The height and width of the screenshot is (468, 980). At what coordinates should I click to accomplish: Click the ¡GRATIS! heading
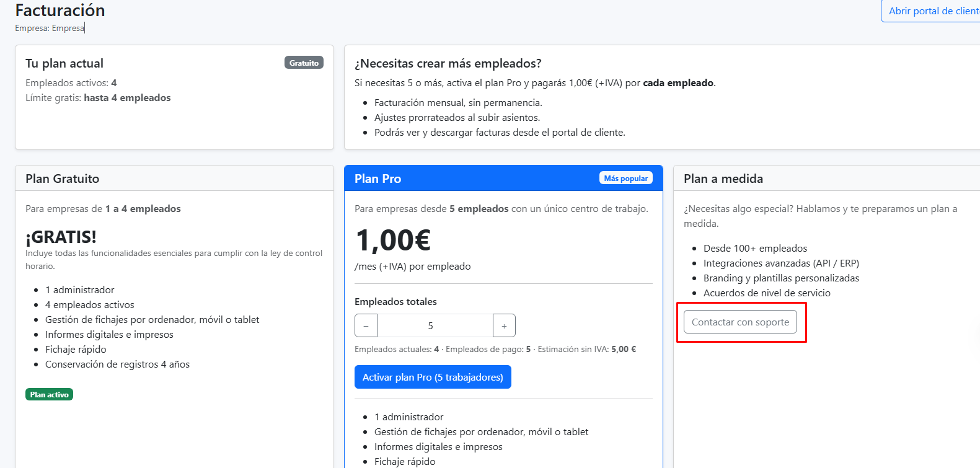61,237
